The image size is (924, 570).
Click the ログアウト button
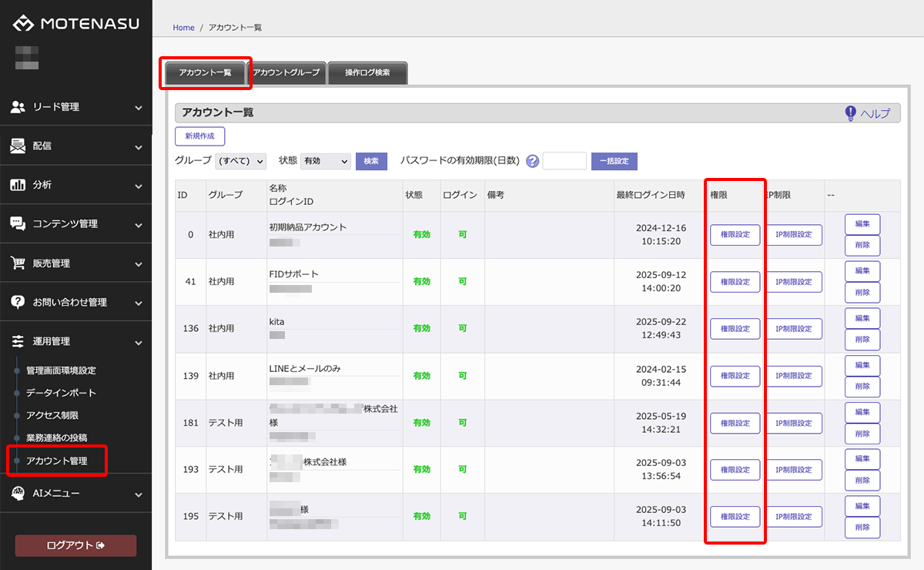coord(75,545)
